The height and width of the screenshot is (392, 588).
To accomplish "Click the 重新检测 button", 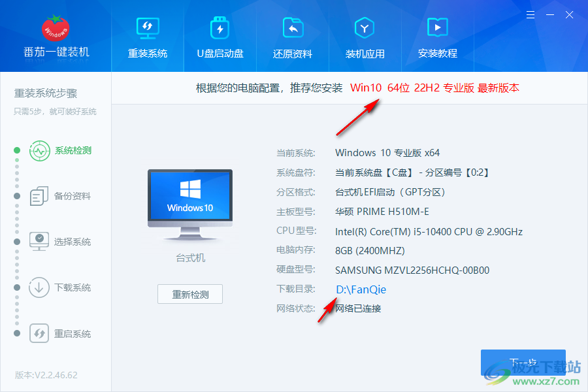I will pyautogui.click(x=190, y=294).
